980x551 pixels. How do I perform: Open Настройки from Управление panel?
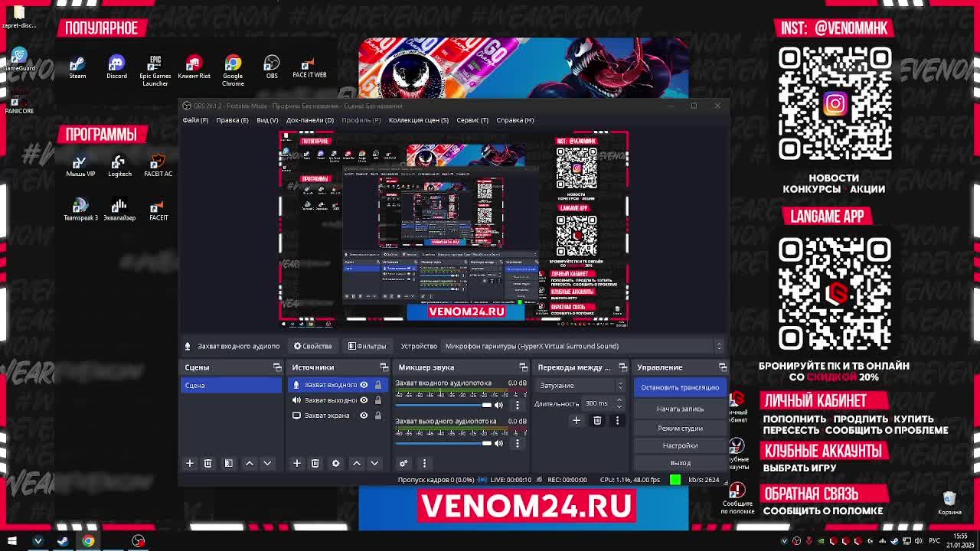pyautogui.click(x=680, y=445)
